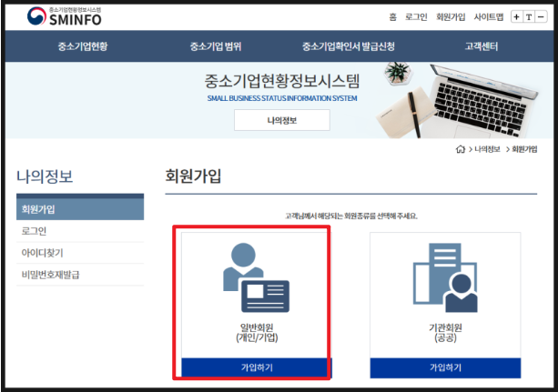The height and width of the screenshot is (392, 558).
Task: Click the 중소기업현황정보시스템 banner title
Action: click(282, 81)
